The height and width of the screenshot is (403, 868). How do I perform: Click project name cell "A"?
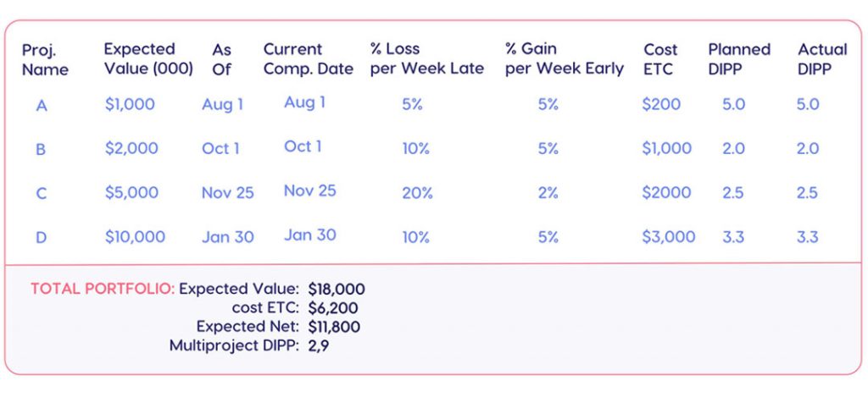point(42,105)
